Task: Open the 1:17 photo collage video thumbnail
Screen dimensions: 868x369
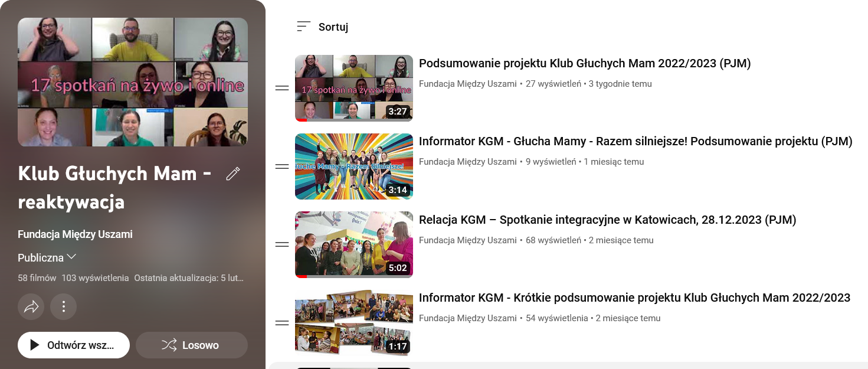Action: coord(353,322)
